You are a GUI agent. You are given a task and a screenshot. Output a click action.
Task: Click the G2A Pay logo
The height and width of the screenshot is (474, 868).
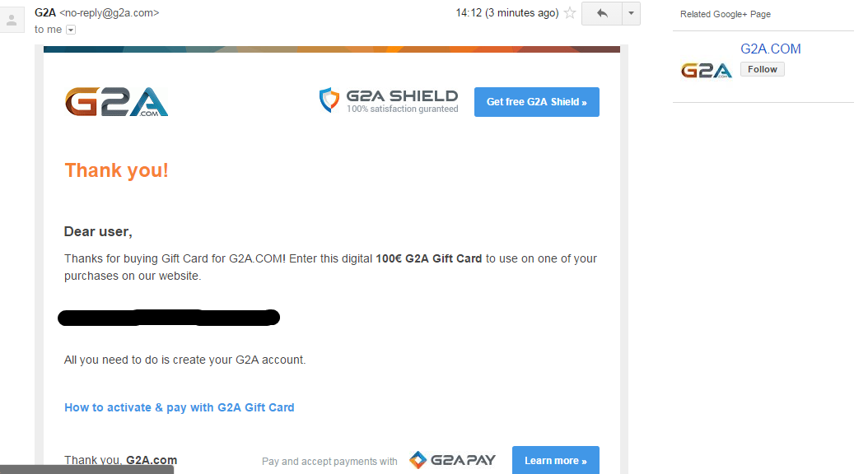click(452, 460)
